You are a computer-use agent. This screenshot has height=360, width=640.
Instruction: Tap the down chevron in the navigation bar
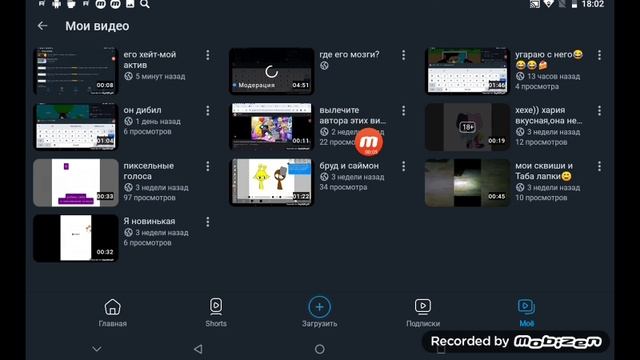pyautogui.click(x=97, y=349)
